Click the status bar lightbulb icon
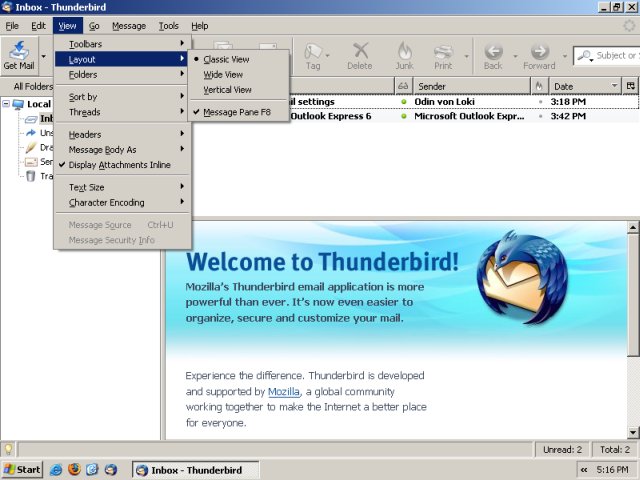The height and width of the screenshot is (480, 640). 8,449
